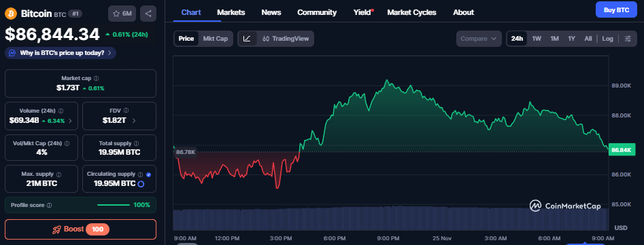
Task: Click the 21M BTC max supply value
Action: pyautogui.click(x=41, y=183)
